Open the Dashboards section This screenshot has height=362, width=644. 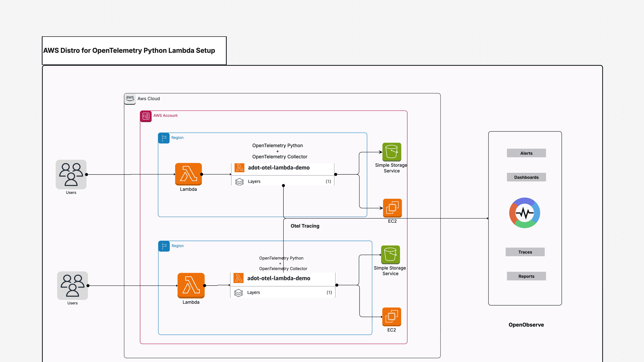[526, 177]
